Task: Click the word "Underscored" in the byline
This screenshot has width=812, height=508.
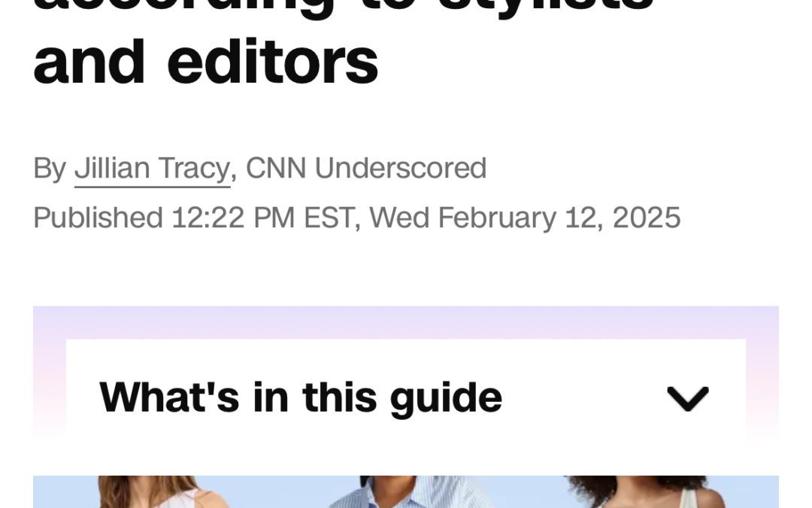Action: pyautogui.click(x=400, y=168)
